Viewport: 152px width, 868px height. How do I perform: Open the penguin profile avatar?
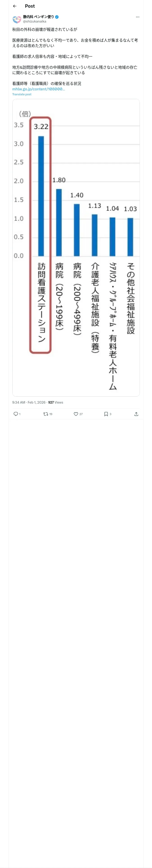[x=16, y=19]
